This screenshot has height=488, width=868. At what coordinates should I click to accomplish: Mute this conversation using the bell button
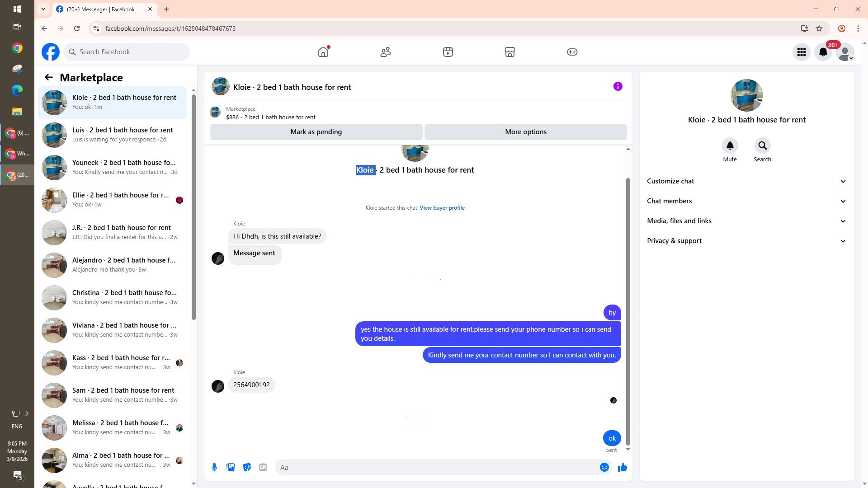pos(730,146)
